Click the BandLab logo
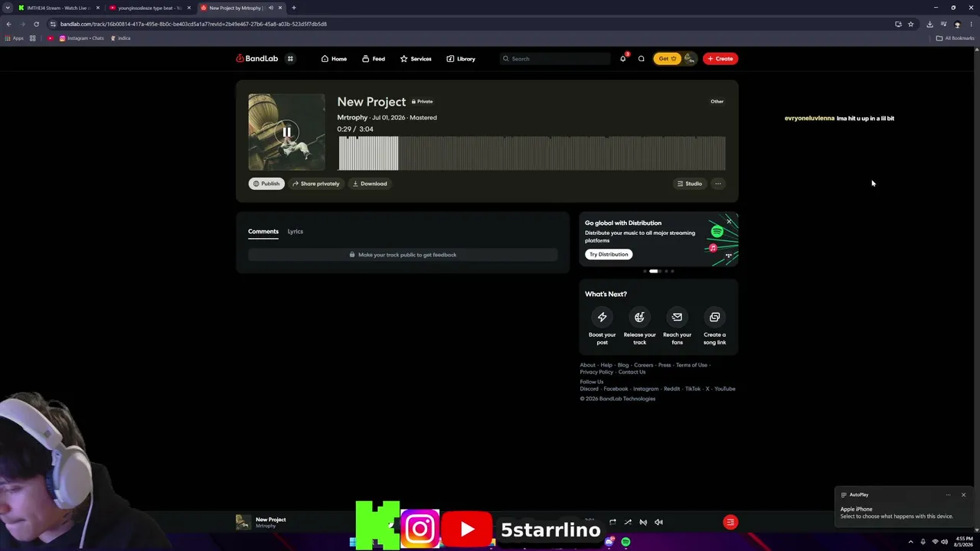This screenshot has width=980, height=551. point(257,59)
